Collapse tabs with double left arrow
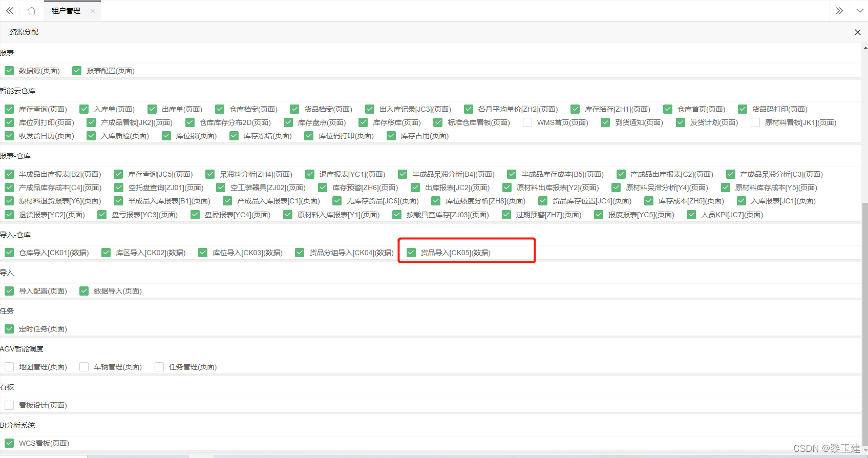Viewport: 868px width, 458px height. coord(10,11)
